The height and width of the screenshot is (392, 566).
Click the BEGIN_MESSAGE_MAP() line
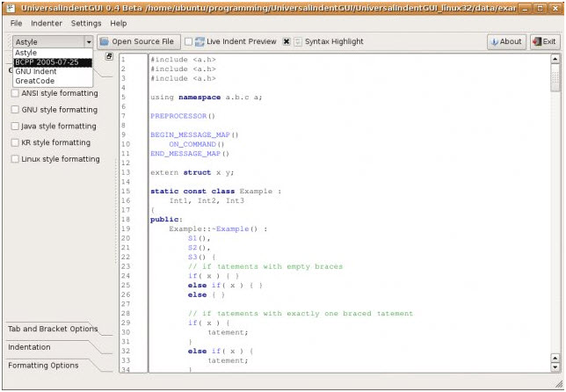194,135
